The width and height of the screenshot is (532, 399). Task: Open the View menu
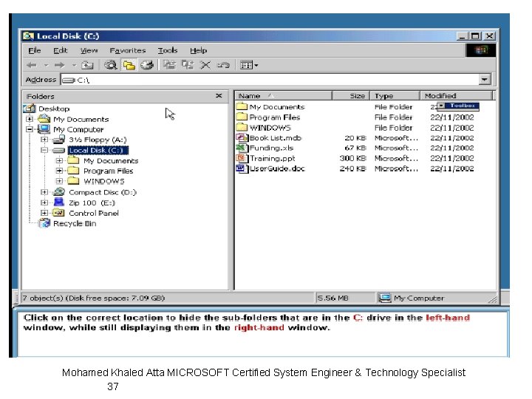[x=89, y=50]
